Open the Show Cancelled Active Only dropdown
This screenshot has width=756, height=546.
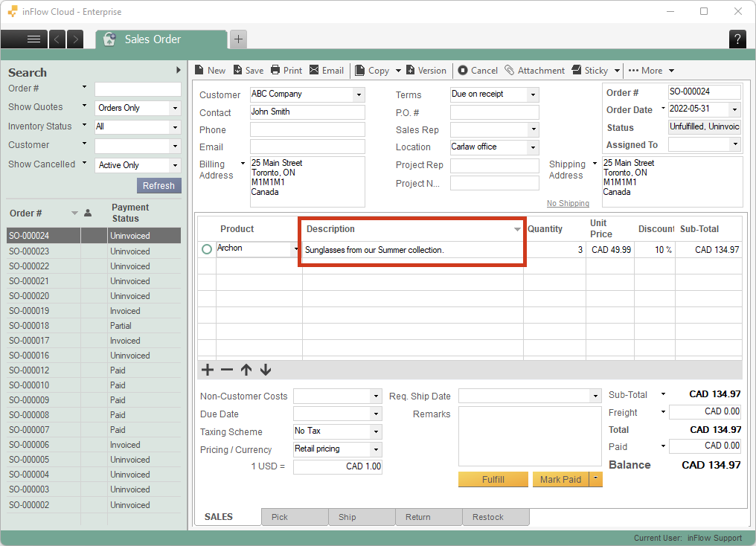pyautogui.click(x=175, y=166)
